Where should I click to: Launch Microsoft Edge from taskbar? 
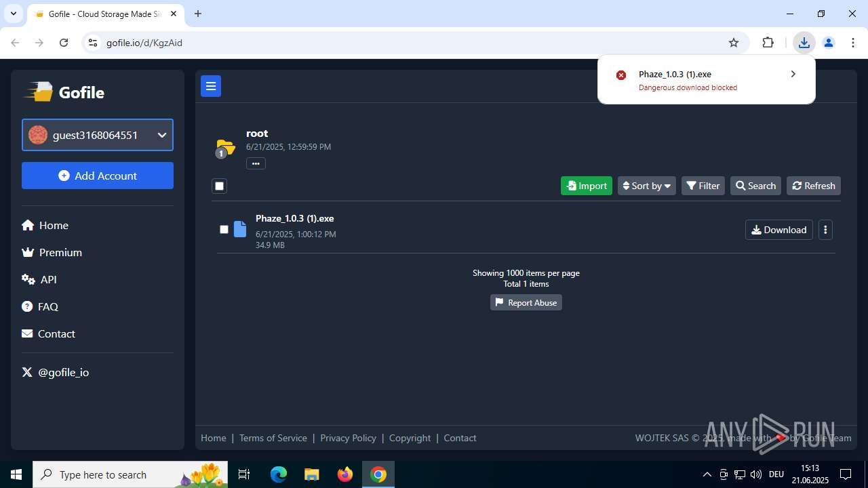pyautogui.click(x=279, y=474)
